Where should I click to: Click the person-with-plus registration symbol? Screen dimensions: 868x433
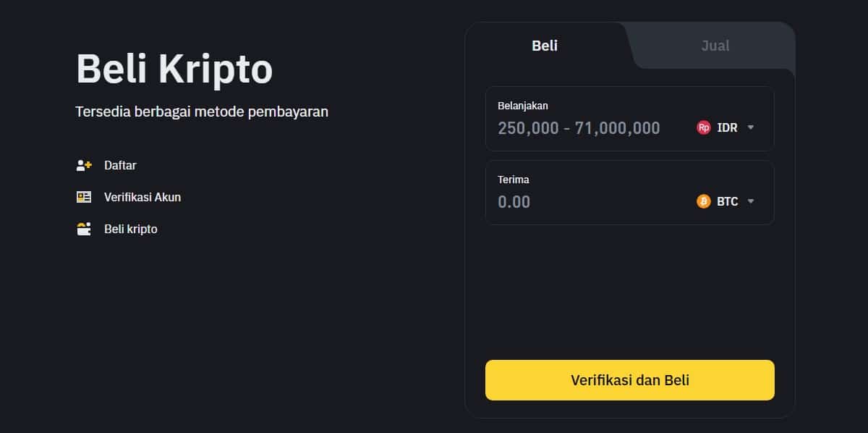(x=84, y=165)
